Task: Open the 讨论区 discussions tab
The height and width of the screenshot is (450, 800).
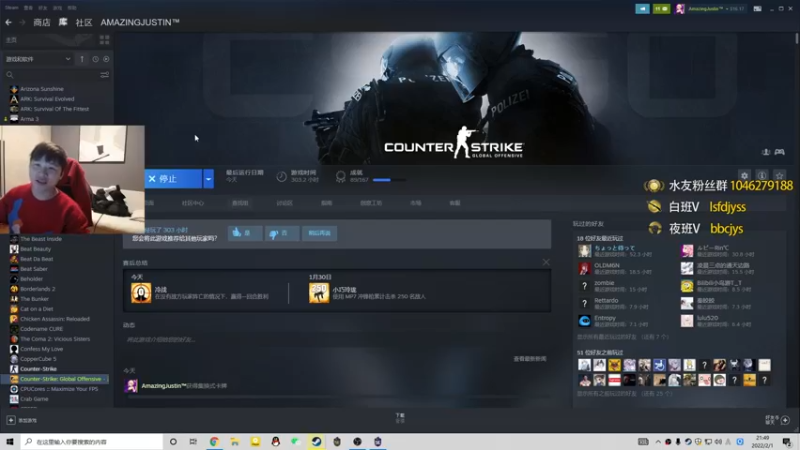Action: pos(284,203)
